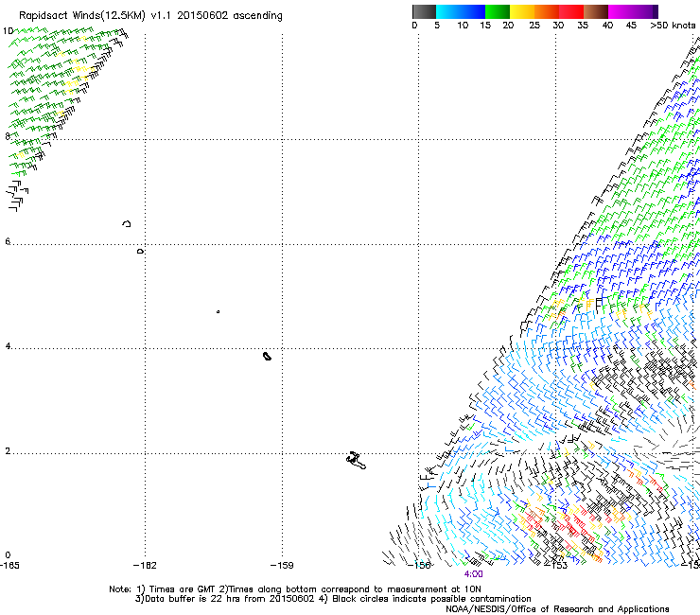Click the purple '4:00' time label
Viewport: 700px width, 615px height.
(473, 574)
